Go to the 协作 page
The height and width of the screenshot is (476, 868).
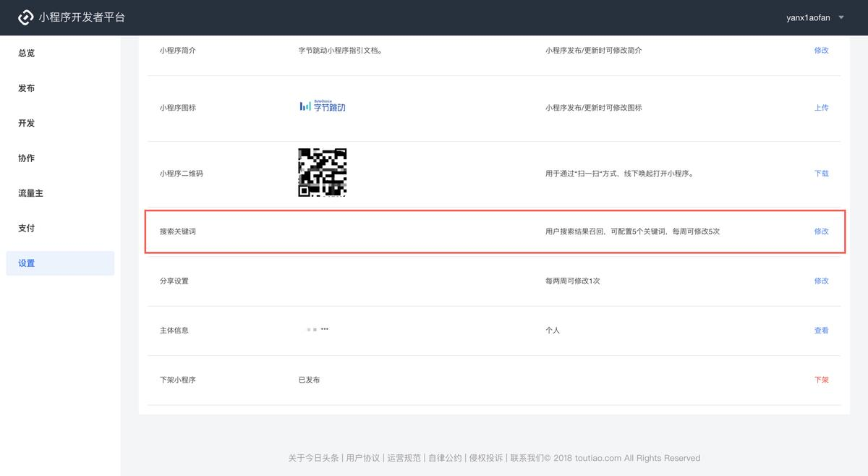[x=26, y=158]
